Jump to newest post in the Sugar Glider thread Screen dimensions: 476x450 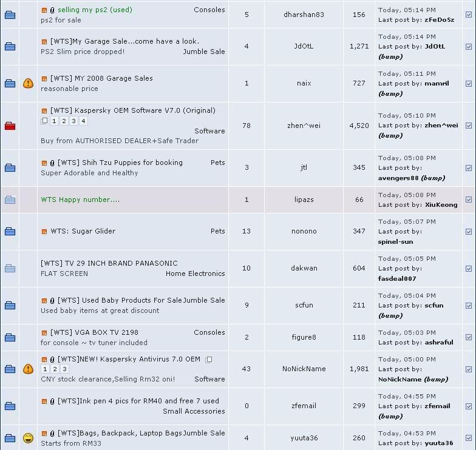click(x=44, y=232)
